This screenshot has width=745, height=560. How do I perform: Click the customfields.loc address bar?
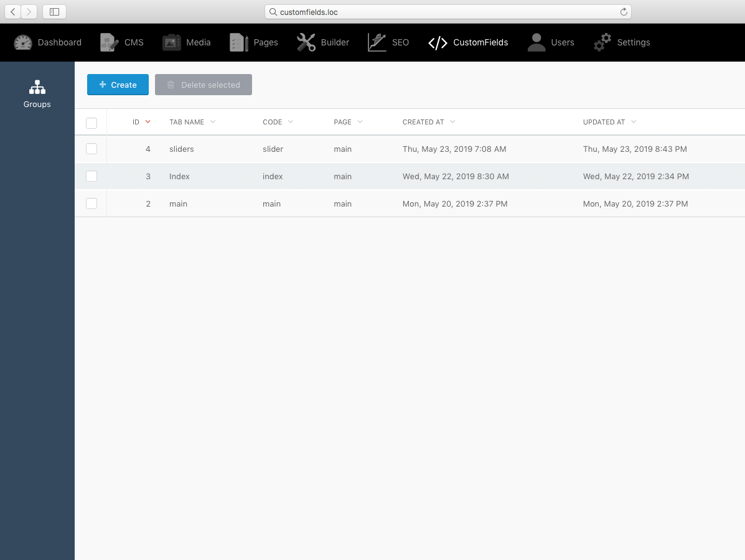(x=447, y=12)
